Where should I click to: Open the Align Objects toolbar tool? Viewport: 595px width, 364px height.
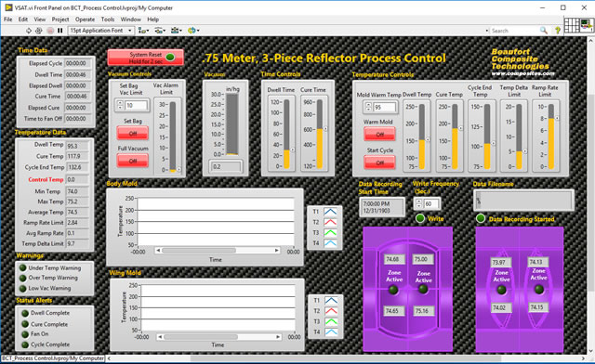pyautogui.click(x=143, y=31)
